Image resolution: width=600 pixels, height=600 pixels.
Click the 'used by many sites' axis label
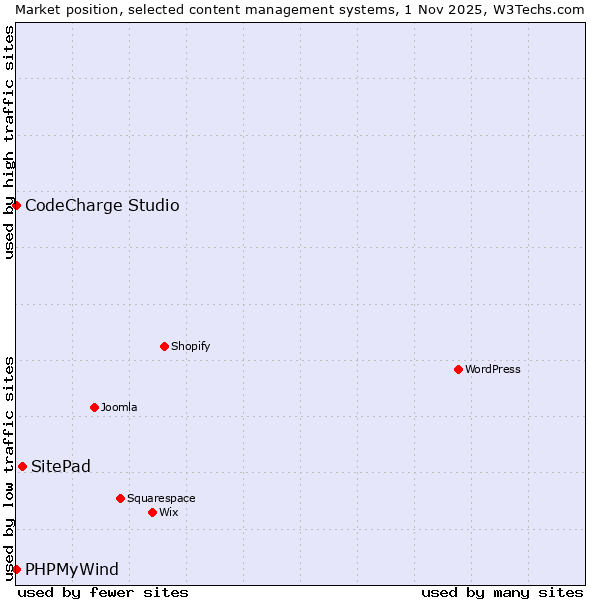(x=502, y=592)
